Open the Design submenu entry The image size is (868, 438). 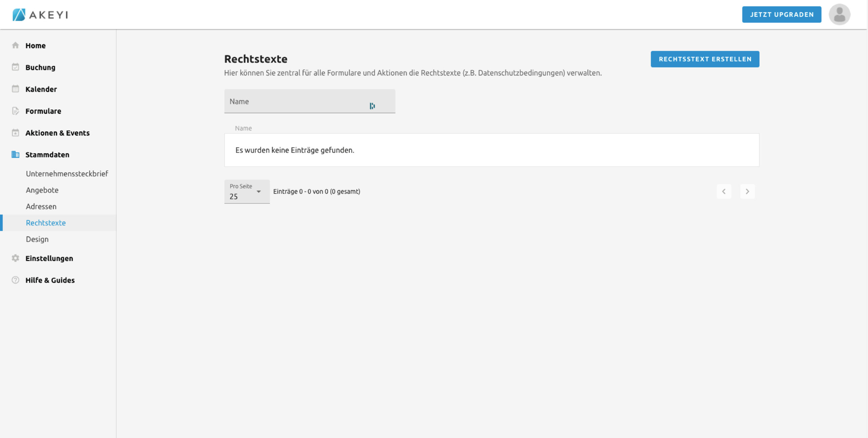tap(37, 239)
